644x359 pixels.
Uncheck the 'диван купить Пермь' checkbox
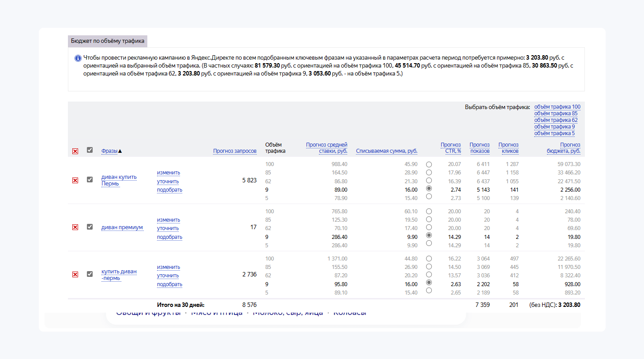coord(90,179)
